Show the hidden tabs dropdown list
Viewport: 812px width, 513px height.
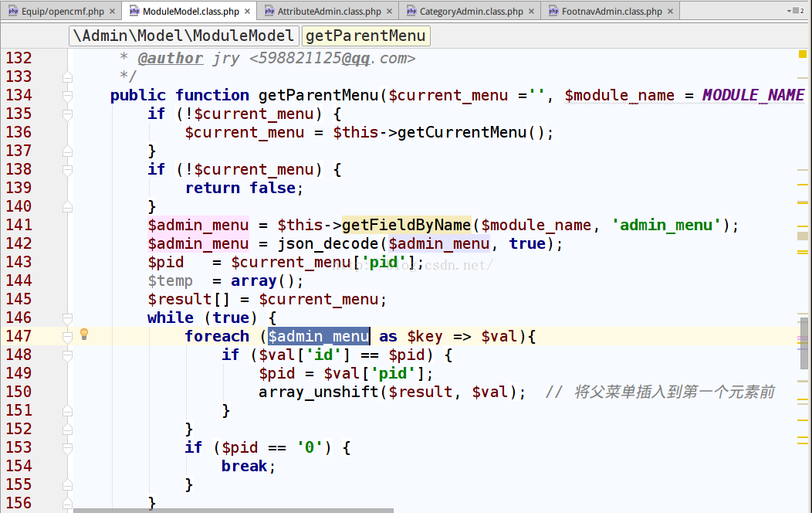pyautogui.click(x=796, y=10)
